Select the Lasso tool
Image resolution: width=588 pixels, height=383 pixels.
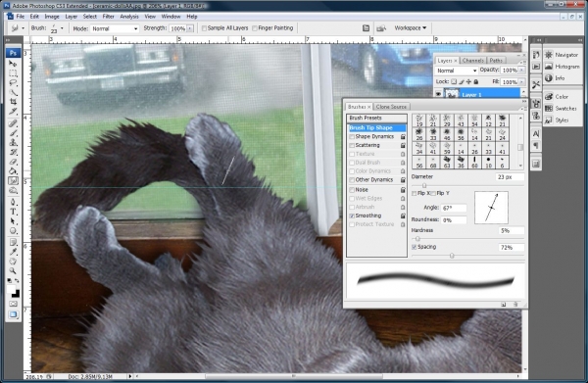tap(13, 82)
